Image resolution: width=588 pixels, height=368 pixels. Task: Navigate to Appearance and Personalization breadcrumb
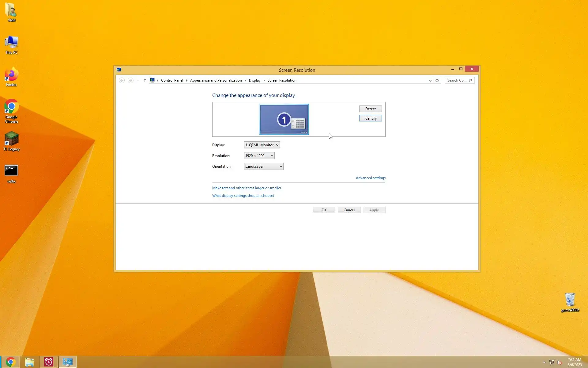[x=216, y=80]
